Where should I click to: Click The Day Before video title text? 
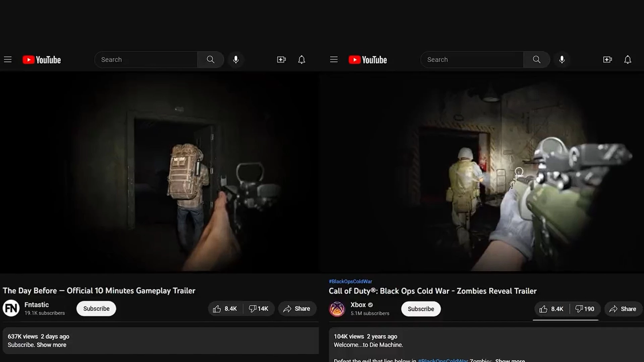click(x=99, y=291)
